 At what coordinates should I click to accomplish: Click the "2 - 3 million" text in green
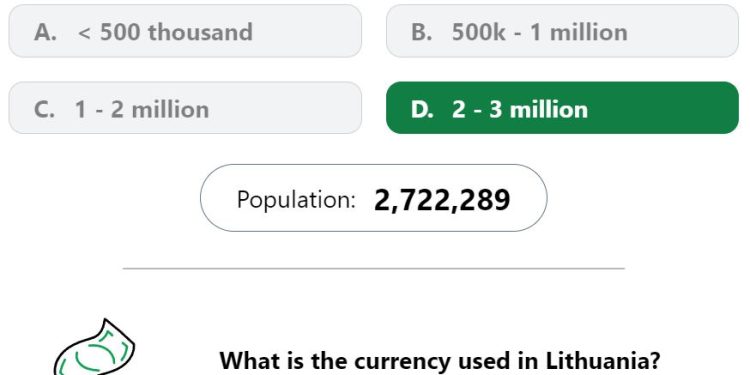(520, 110)
